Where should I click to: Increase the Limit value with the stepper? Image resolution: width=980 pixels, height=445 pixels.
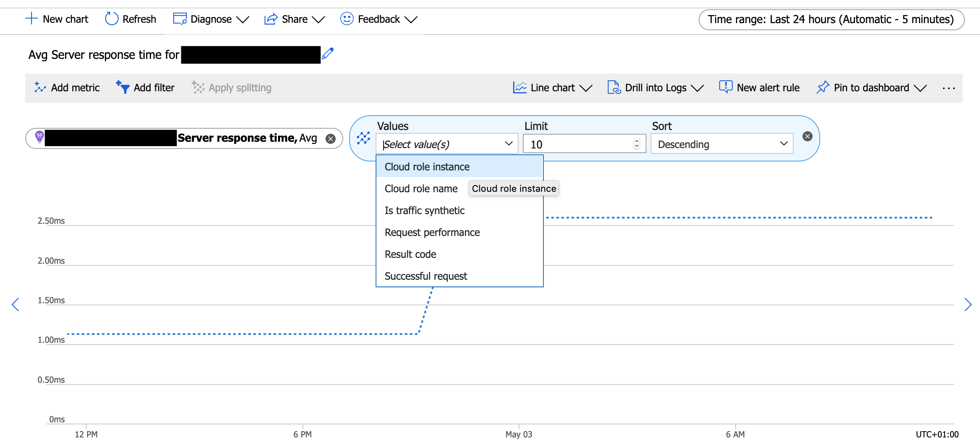coord(637,141)
